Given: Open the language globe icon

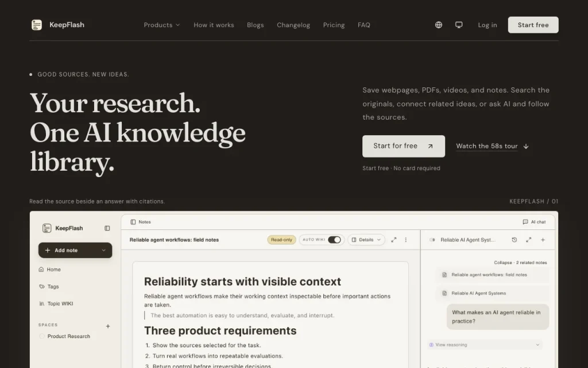Looking at the screenshot, I should pyautogui.click(x=438, y=25).
